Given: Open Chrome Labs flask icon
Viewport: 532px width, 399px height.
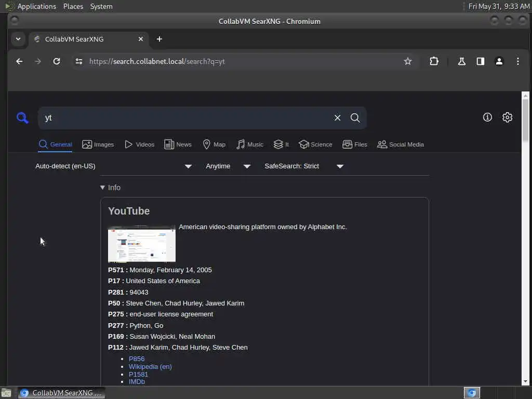Looking at the screenshot, I should point(461,61).
